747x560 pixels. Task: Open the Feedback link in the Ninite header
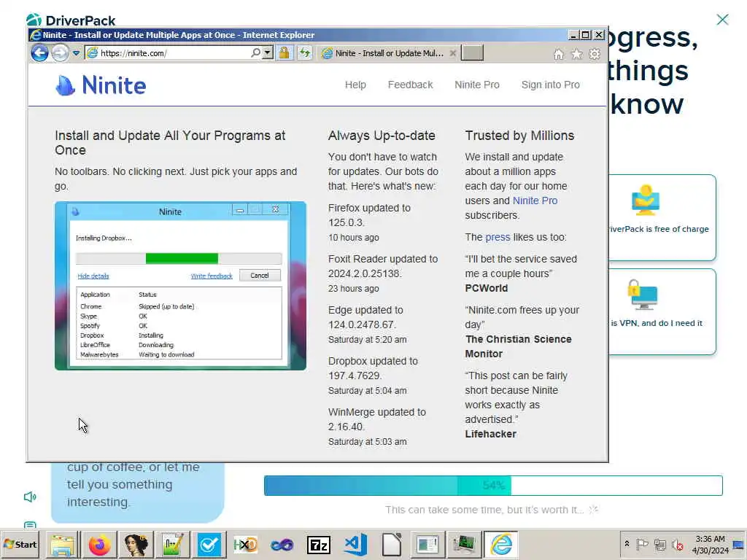click(410, 85)
